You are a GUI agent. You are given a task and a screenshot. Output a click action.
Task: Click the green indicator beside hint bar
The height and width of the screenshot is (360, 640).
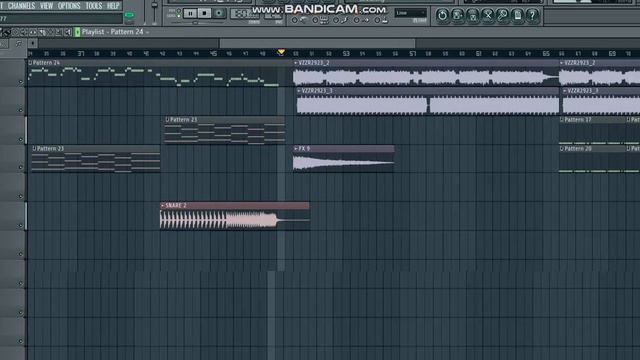click(x=129, y=16)
